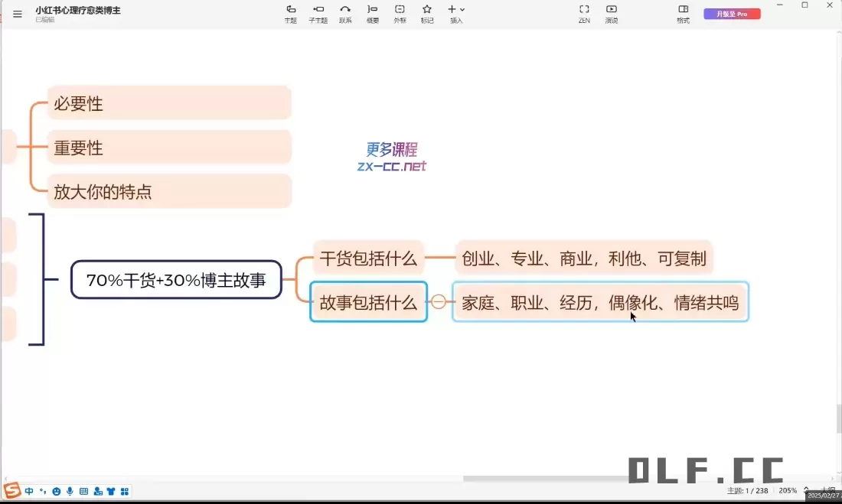This screenshot has height=504, width=842.
Task: Add an 外框 (Boundary)
Action: (x=400, y=14)
